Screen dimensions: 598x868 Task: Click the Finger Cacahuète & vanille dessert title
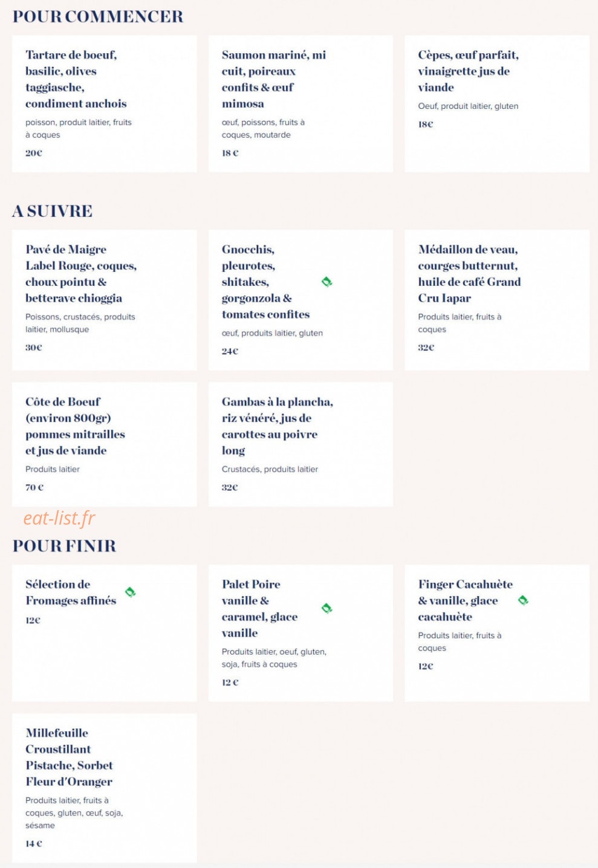(465, 600)
